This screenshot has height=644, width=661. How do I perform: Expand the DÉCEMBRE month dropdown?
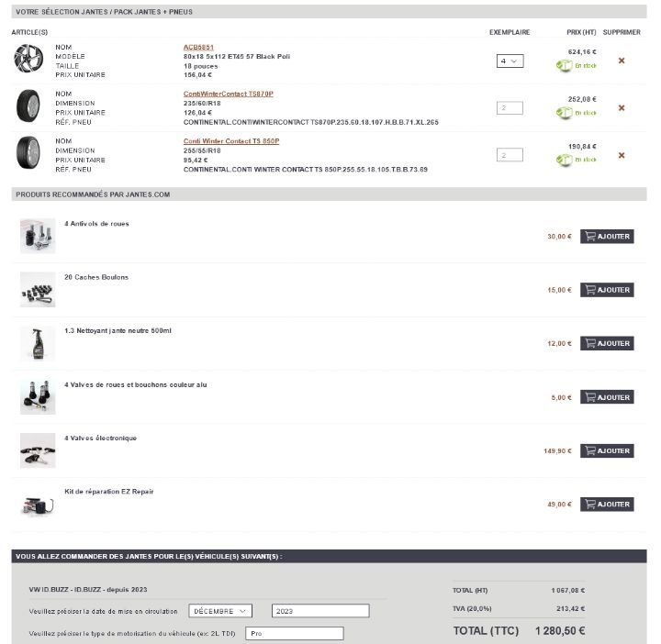(x=220, y=611)
